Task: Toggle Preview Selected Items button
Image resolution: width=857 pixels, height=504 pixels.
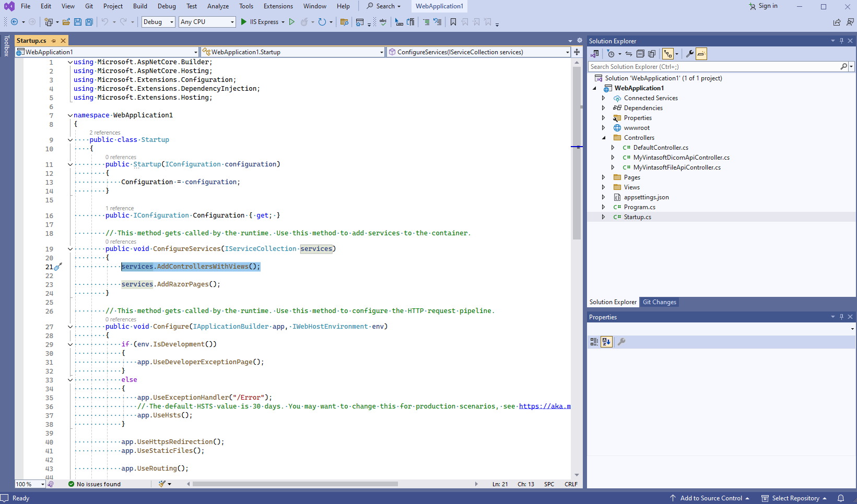Action: coord(701,54)
